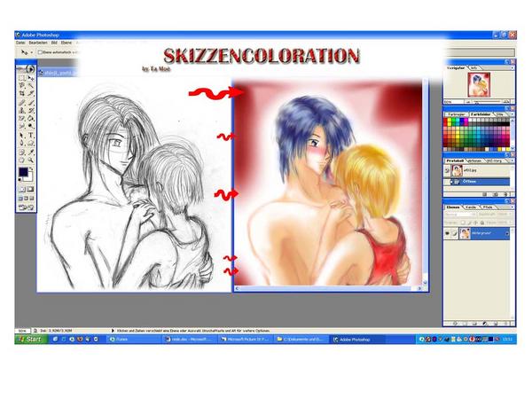Open the Protokoll panel menu arrow
Viewport: 532px width, 399px height.
point(512,160)
